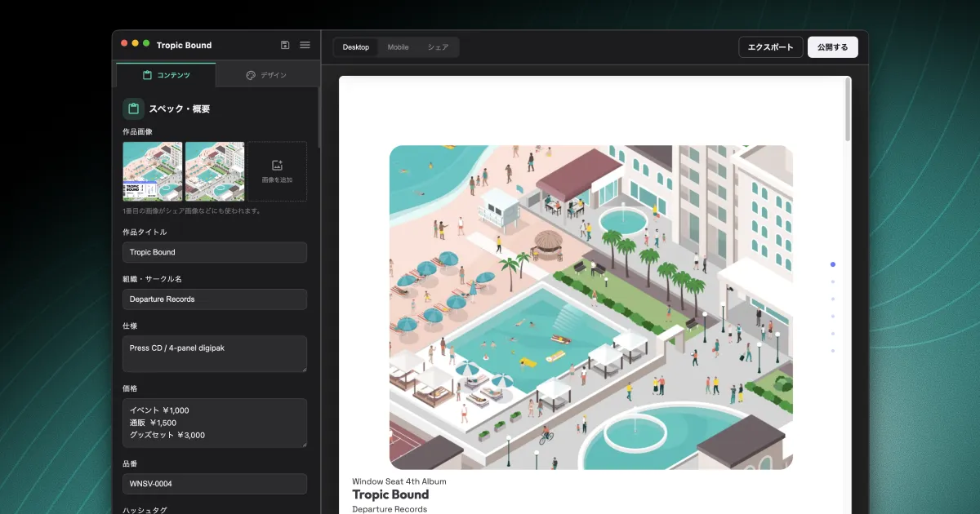980x514 pixels.
Task: Click the 公開する button
Action: pyautogui.click(x=832, y=47)
